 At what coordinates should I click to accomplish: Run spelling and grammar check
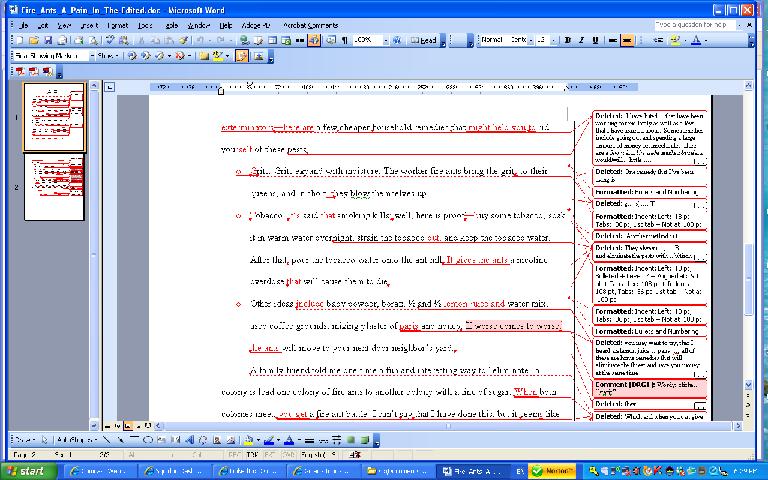click(110, 40)
